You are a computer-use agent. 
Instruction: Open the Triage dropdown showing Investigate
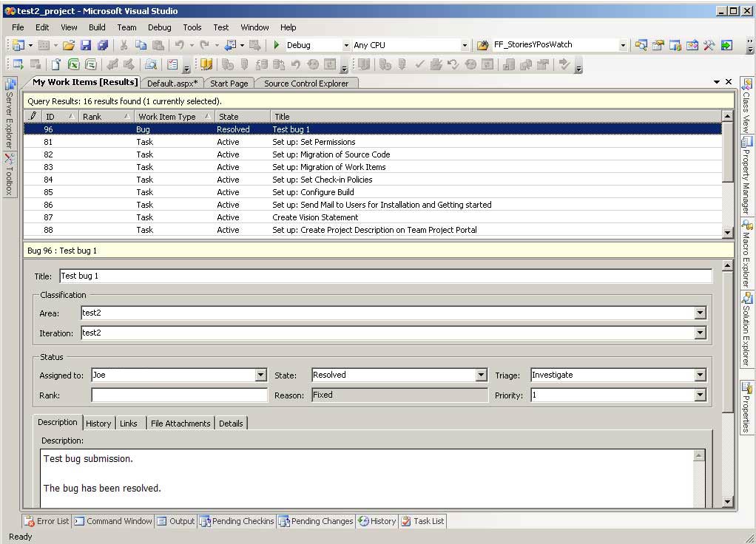700,375
